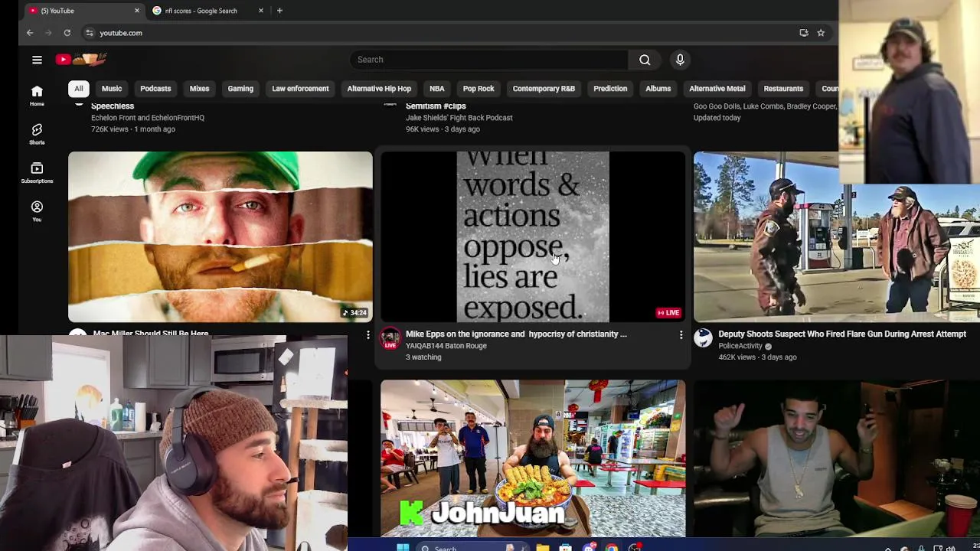Open Shorts in sidebar
Screen dimensions: 980x551
[37, 134]
